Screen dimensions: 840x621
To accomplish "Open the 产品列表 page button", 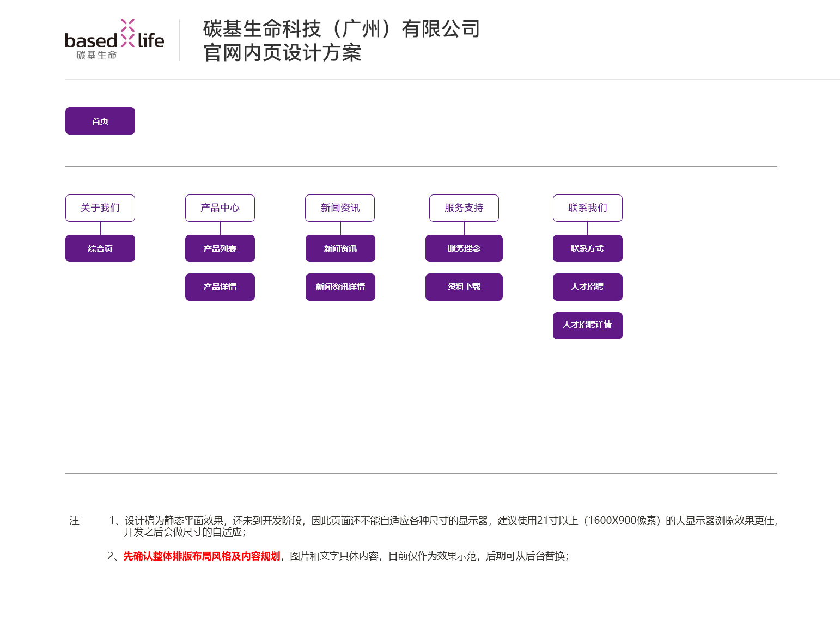I will coord(220,248).
